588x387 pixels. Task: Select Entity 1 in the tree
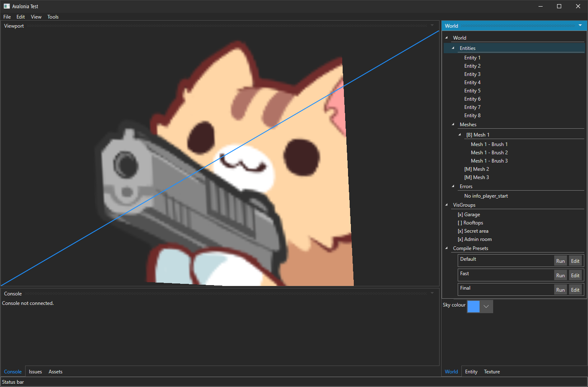(472, 58)
